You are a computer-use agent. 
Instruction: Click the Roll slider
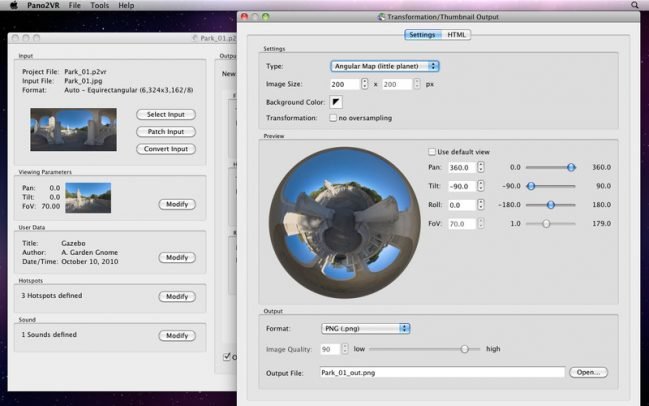550,204
